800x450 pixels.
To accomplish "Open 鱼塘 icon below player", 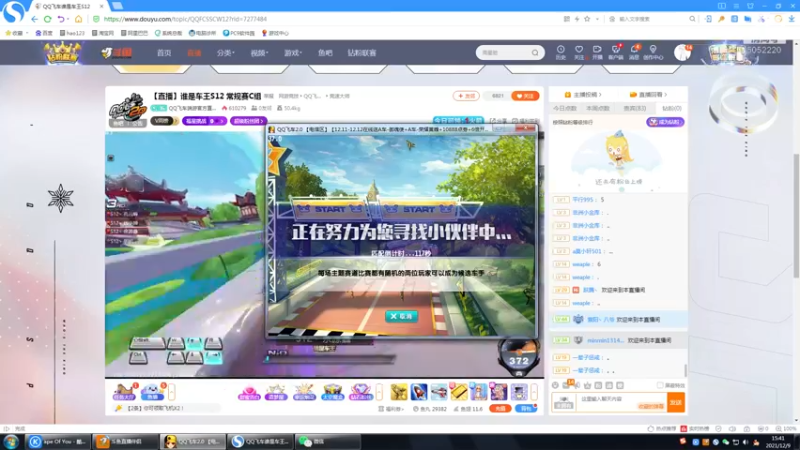I will (x=152, y=392).
